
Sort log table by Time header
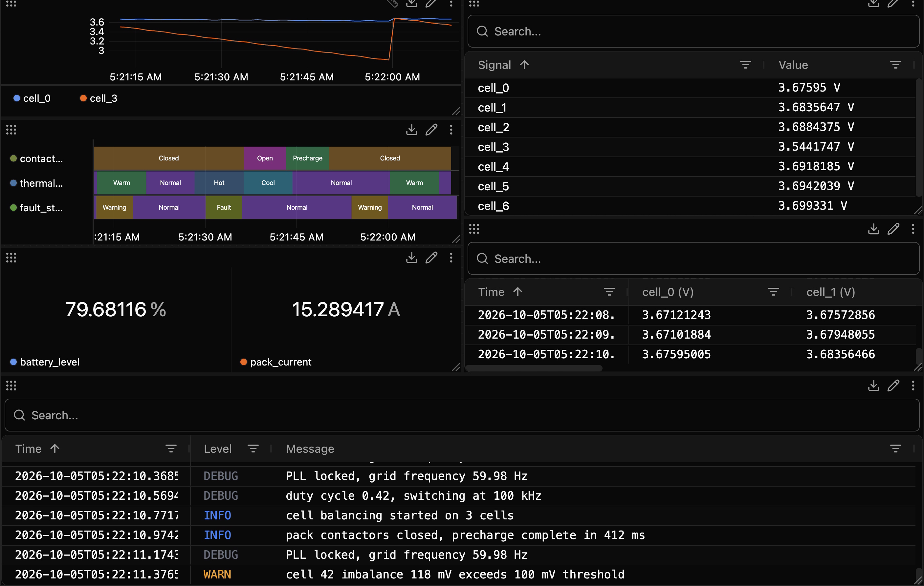pos(37,449)
